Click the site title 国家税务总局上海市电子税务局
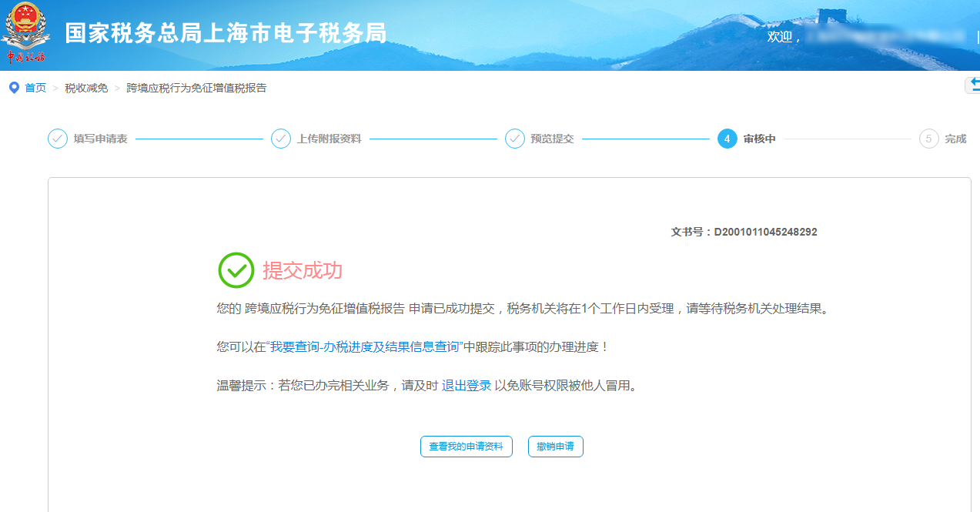This screenshot has height=512, width=980. (x=226, y=32)
